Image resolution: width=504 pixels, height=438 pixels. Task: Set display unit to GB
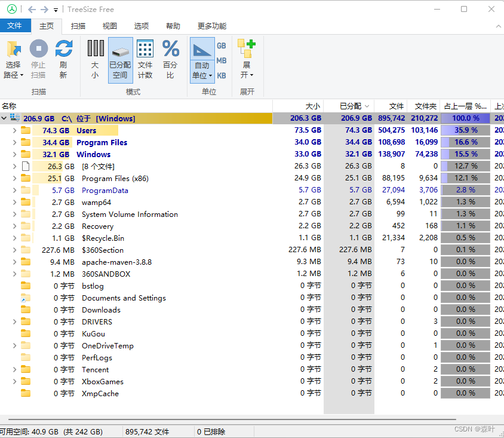coord(221,45)
